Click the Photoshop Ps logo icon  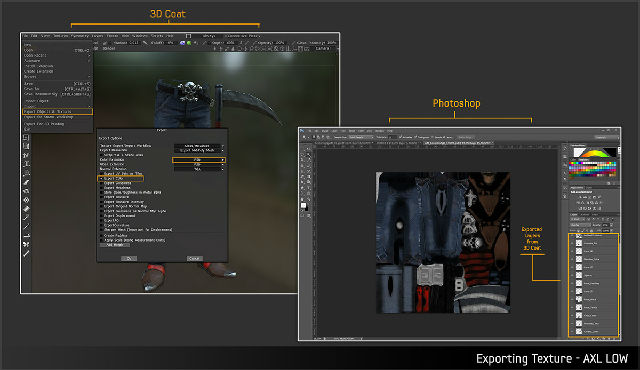[x=302, y=131]
